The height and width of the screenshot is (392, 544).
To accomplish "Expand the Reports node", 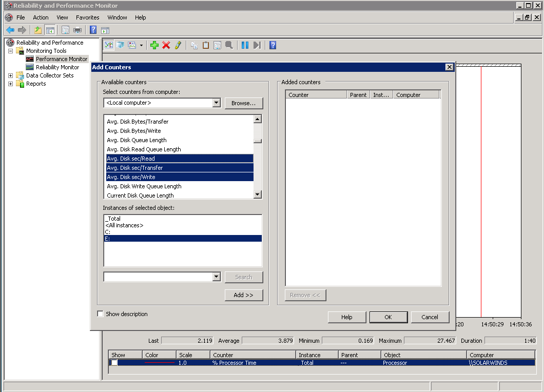I will click(x=10, y=84).
